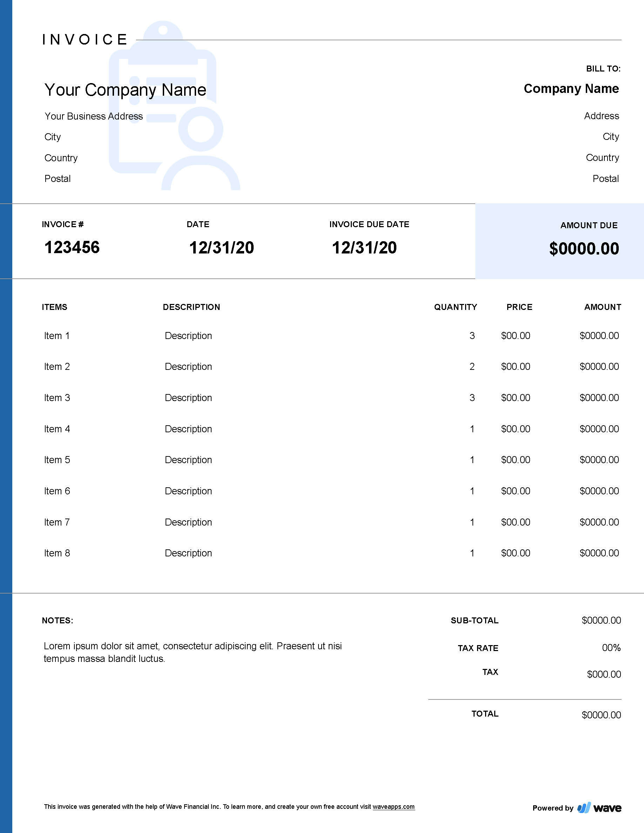Click the invoice number 123456
The width and height of the screenshot is (644, 833).
tap(72, 247)
